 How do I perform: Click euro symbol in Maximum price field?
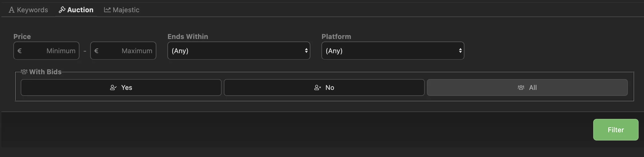96,51
